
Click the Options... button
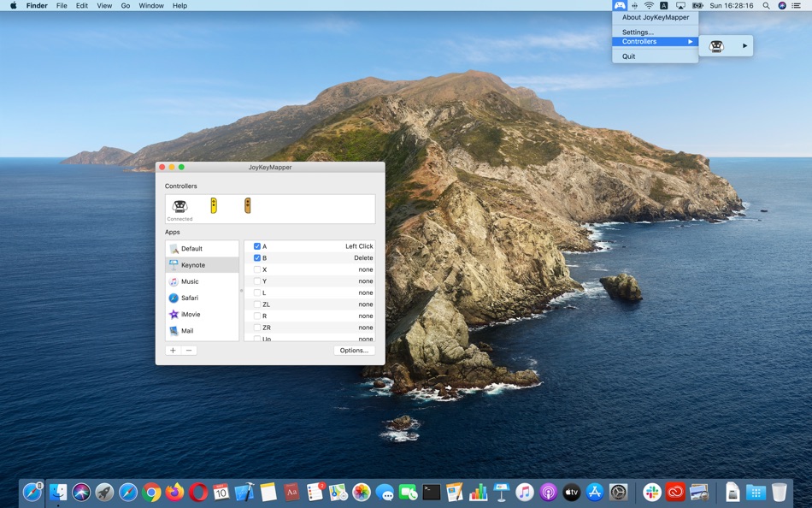[354, 351]
